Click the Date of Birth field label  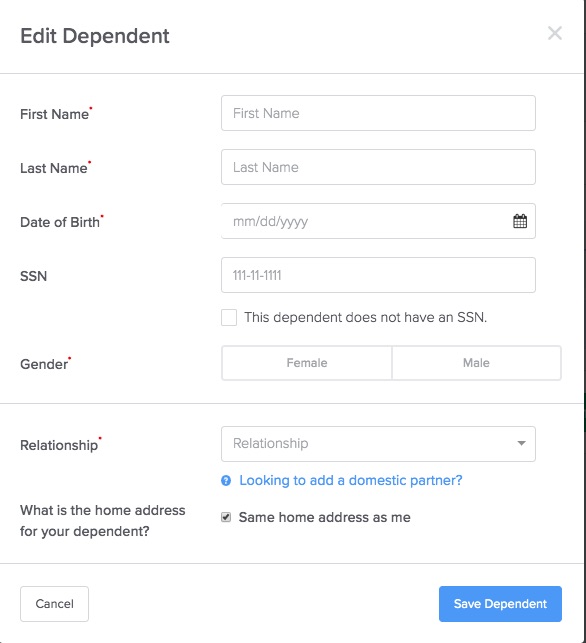click(60, 222)
